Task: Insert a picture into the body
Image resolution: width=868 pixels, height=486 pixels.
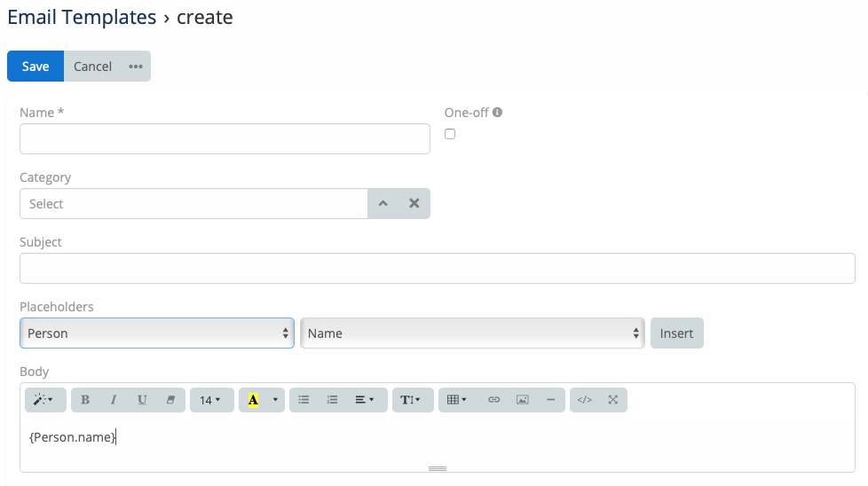Action: click(x=523, y=400)
